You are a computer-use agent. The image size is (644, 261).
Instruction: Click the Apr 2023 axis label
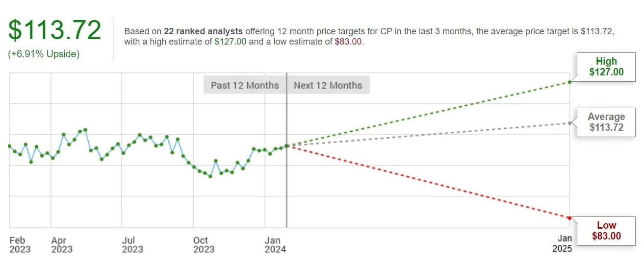pos(62,244)
